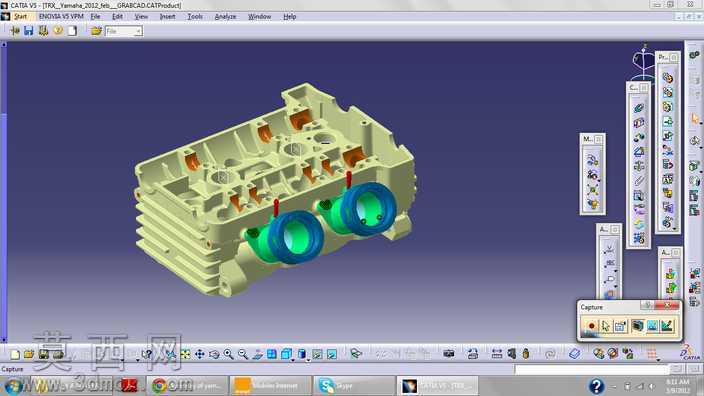Click the Zoom In magnifier icon
Viewport: 704px width, 396px height.
point(229,354)
